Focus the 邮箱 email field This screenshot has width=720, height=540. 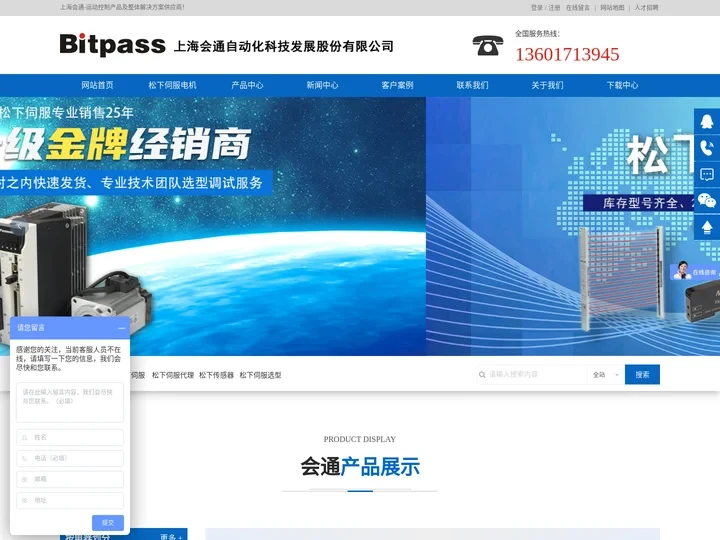(x=70, y=479)
